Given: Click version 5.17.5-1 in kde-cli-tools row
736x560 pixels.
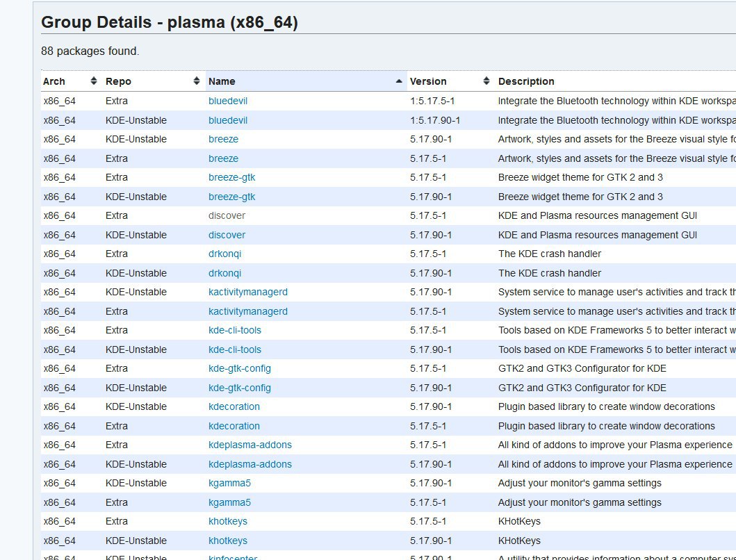Looking at the screenshot, I should click(427, 331).
